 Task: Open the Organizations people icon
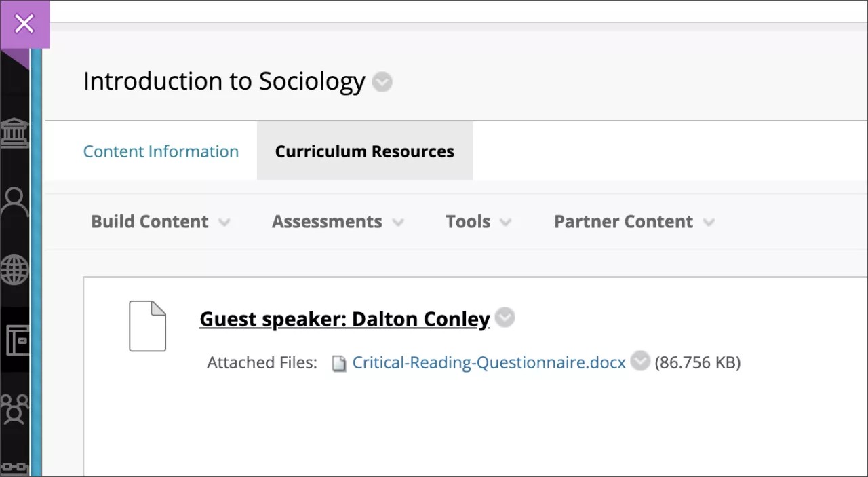14,408
